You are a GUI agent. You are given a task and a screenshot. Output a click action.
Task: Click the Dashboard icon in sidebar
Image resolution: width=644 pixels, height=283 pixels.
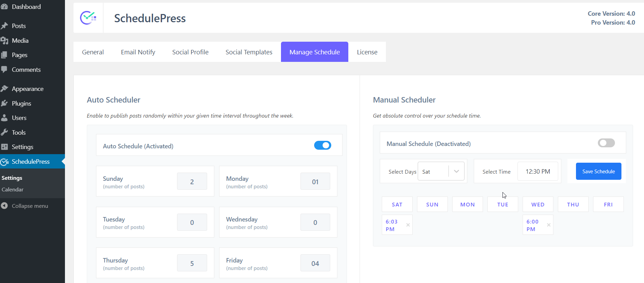click(4, 7)
